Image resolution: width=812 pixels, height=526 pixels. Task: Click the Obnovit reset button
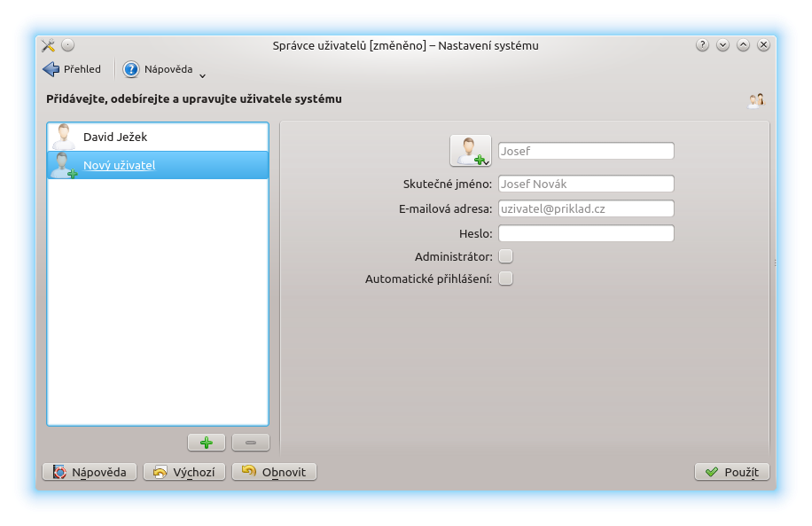point(274,472)
